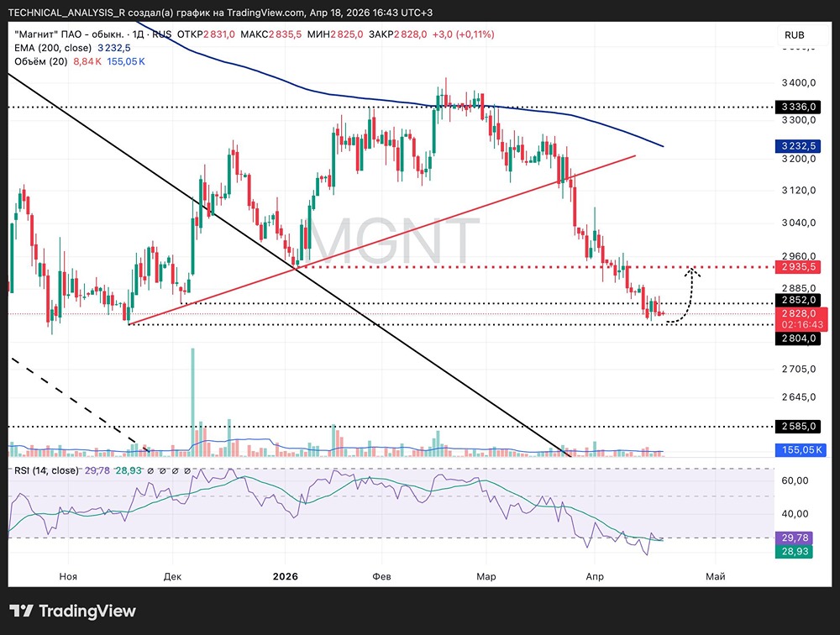Click the green 28,93 RSI axis label

click(x=795, y=551)
